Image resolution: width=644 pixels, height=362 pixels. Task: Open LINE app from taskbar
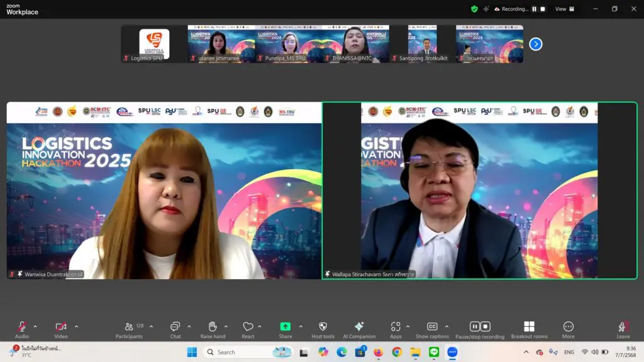coord(434,352)
